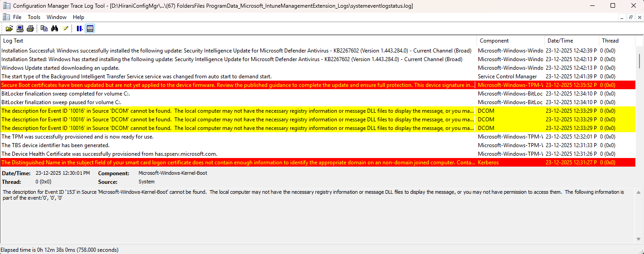Open Find with the binoculars icon

(55, 29)
